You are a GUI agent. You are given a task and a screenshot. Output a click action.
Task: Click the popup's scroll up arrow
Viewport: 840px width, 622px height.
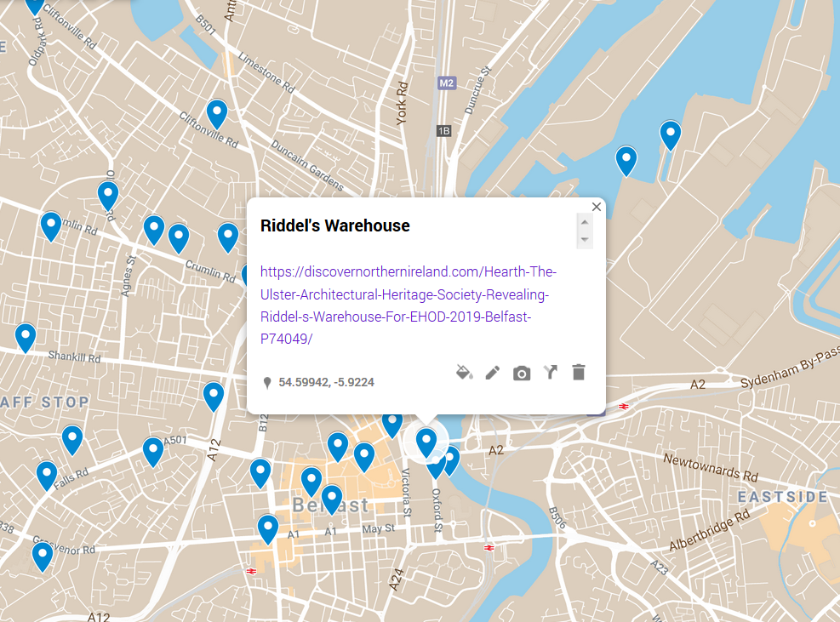pyautogui.click(x=584, y=222)
